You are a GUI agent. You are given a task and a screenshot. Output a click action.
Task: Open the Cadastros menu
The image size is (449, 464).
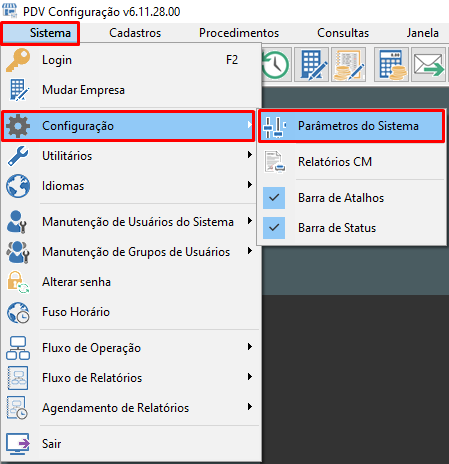point(135,33)
